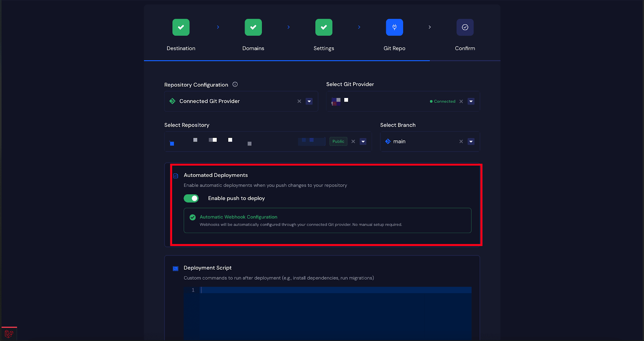644x341 pixels.
Task: Open the Select Git Provider dropdown arrow
Action: (x=471, y=101)
